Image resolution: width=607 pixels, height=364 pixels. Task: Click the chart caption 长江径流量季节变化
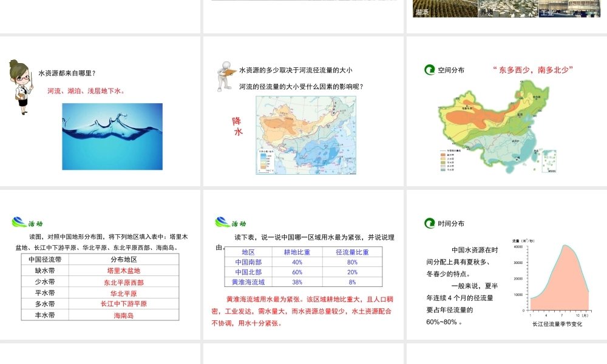pyautogui.click(x=557, y=324)
